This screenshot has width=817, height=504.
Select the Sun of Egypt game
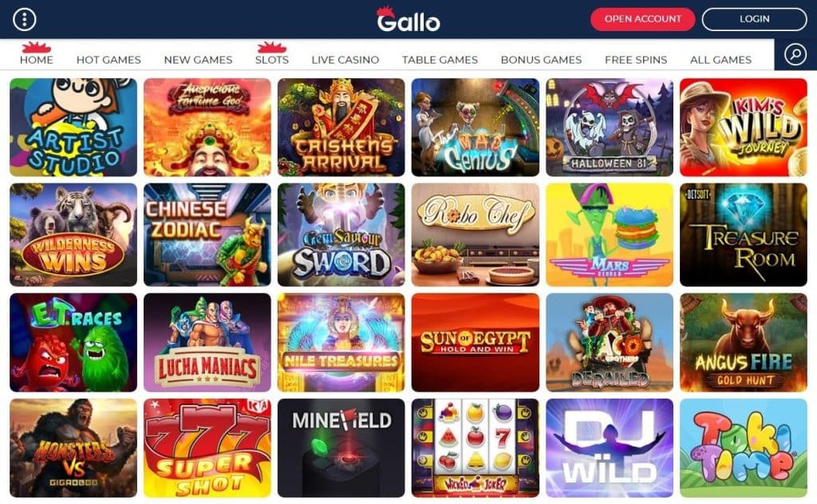[476, 342]
